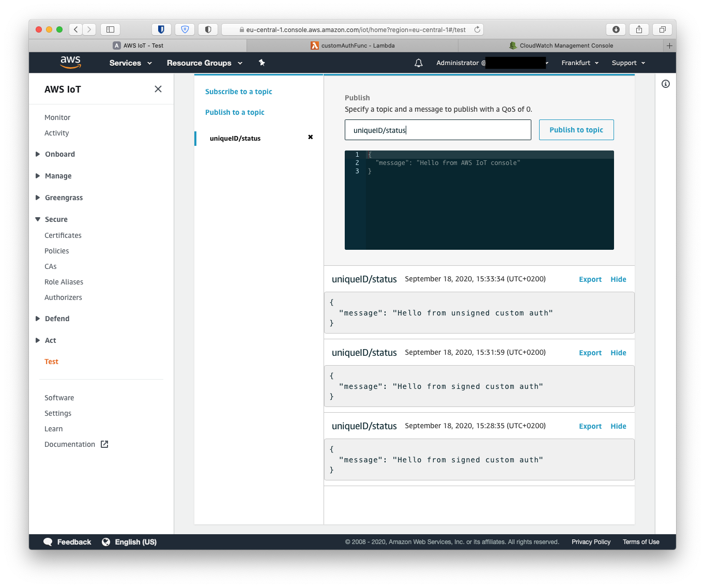Open the Privacy Policy link
Screen dimensions: 705x588
(591, 542)
